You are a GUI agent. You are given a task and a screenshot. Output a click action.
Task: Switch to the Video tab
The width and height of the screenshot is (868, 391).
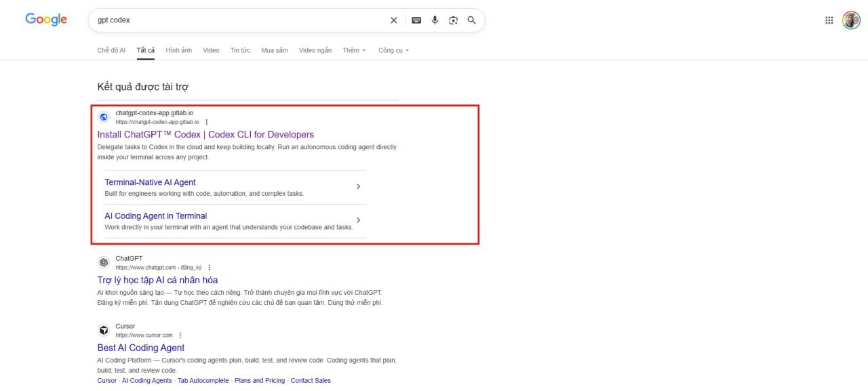coord(211,50)
